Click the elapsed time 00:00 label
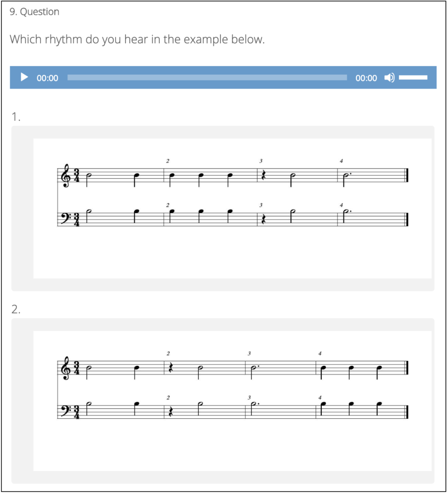 pos(47,78)
